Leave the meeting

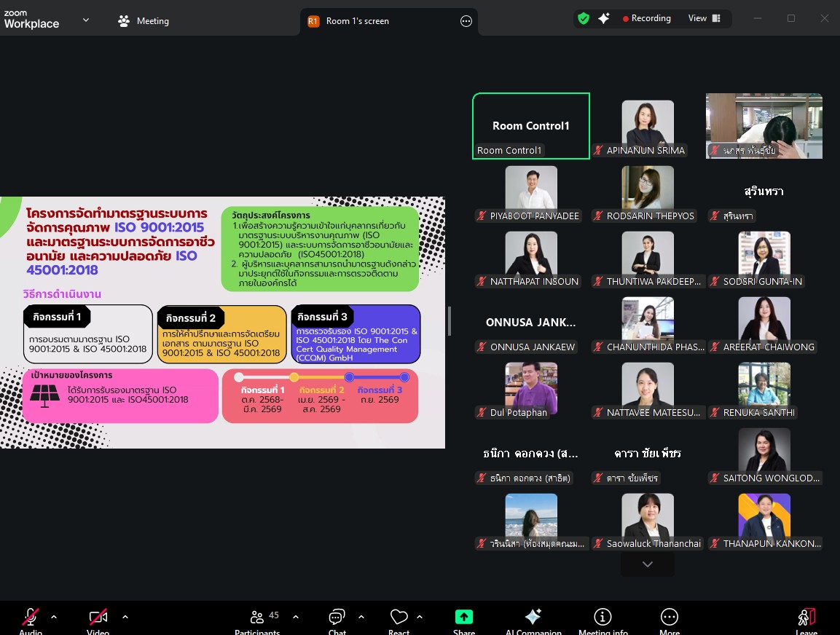click(806, 618)
